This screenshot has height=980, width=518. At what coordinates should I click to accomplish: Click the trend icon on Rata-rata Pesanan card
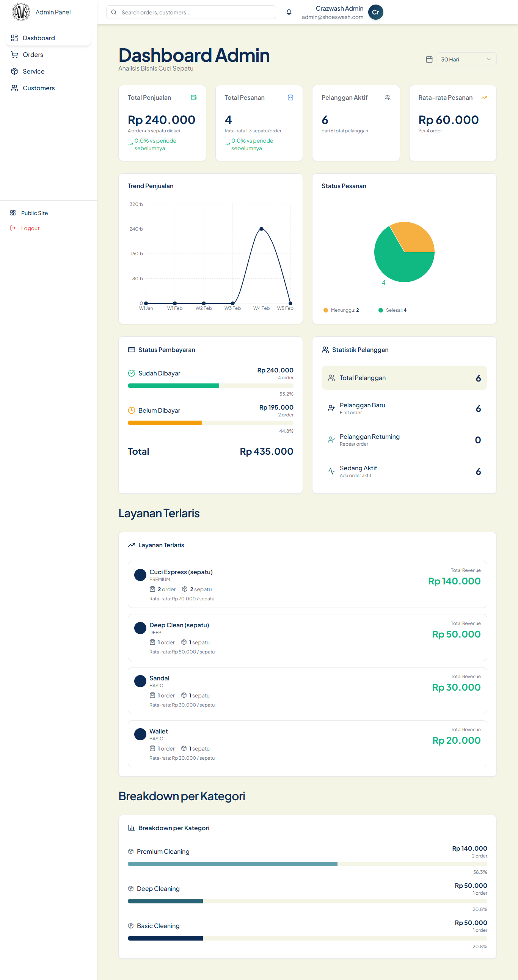[x=484, y=97]
